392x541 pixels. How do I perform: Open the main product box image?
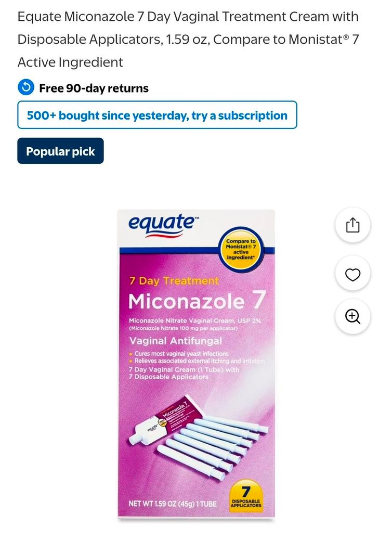(x=196, y=364)
